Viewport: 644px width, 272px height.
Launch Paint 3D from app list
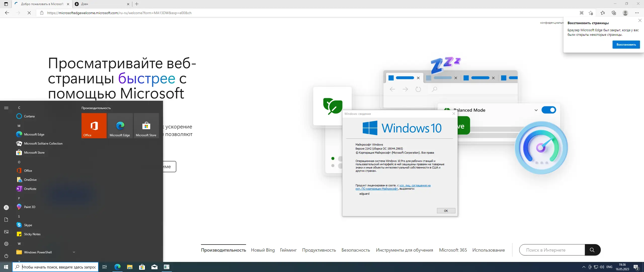(29, 207)
